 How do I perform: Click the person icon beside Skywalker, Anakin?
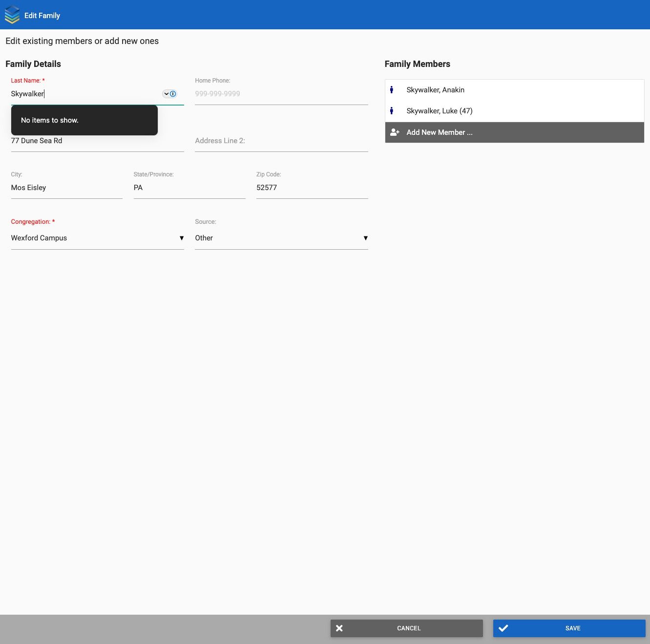392,90
